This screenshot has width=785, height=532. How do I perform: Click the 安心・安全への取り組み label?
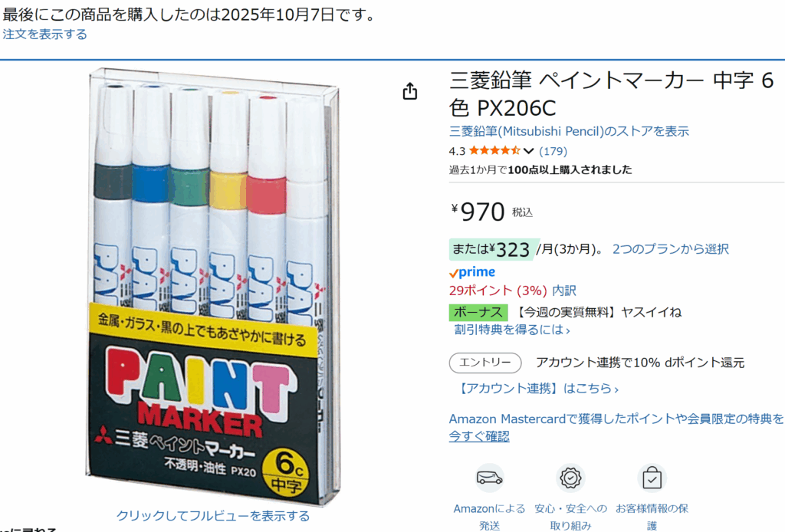(570, 517)
